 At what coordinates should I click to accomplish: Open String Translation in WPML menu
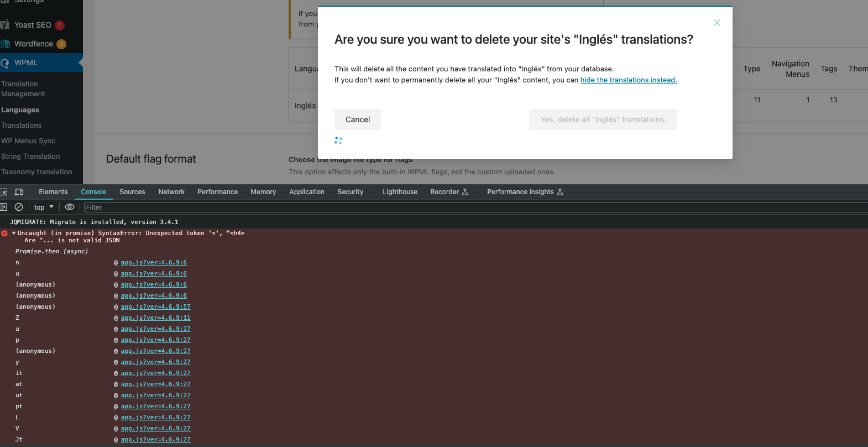click(x=30, y=157)
